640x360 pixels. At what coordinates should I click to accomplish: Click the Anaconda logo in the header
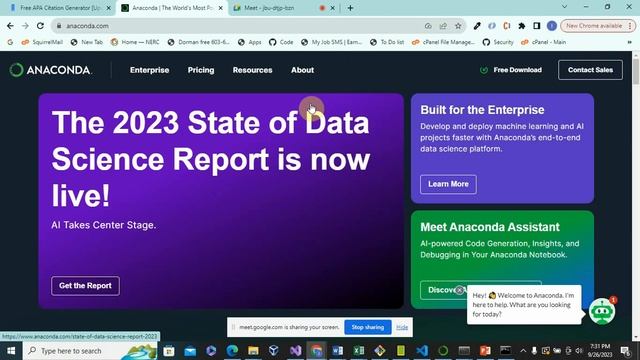tap(51, 70)
